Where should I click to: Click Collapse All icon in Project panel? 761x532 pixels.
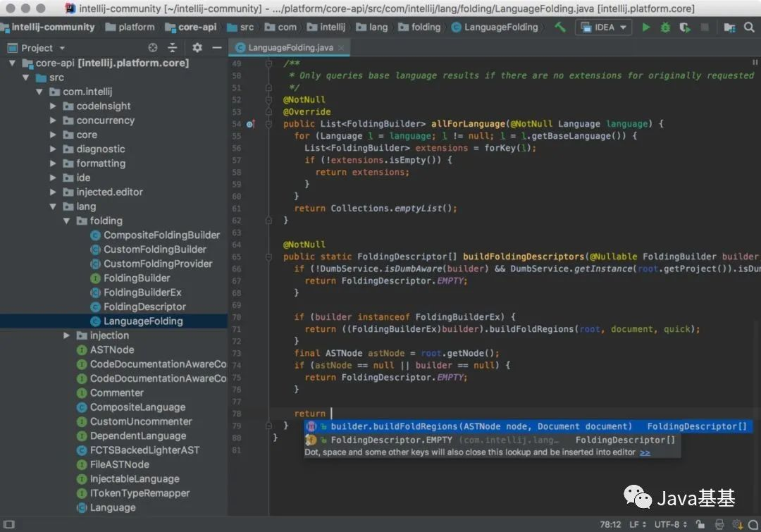tap(173, 48)
